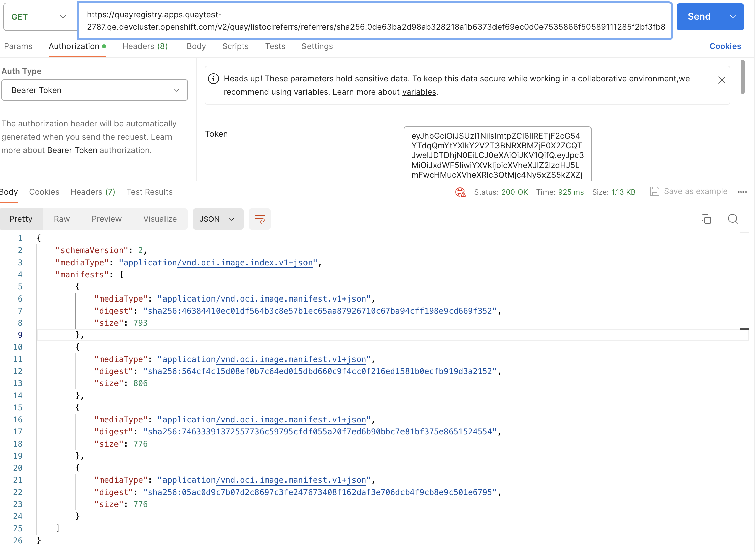The width and height of the screenshot is (756, 552).
Task: Open the search in response icon
Action: point(733,219)
